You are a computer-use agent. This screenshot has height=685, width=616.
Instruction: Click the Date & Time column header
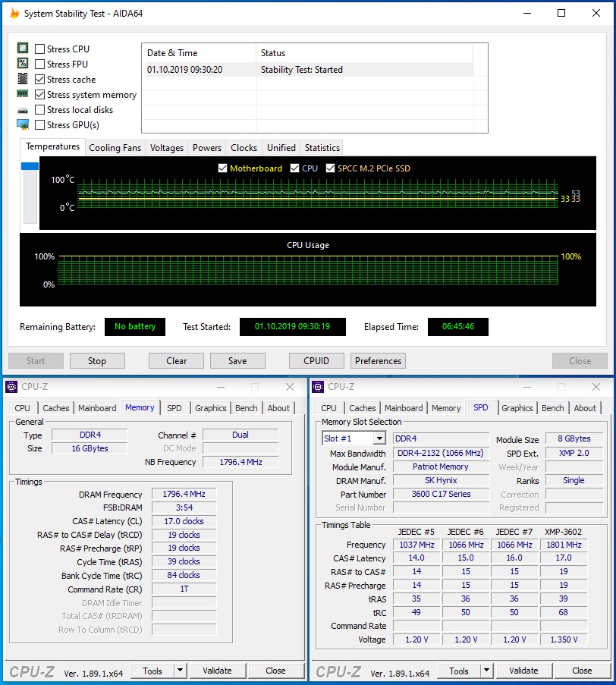200,53
